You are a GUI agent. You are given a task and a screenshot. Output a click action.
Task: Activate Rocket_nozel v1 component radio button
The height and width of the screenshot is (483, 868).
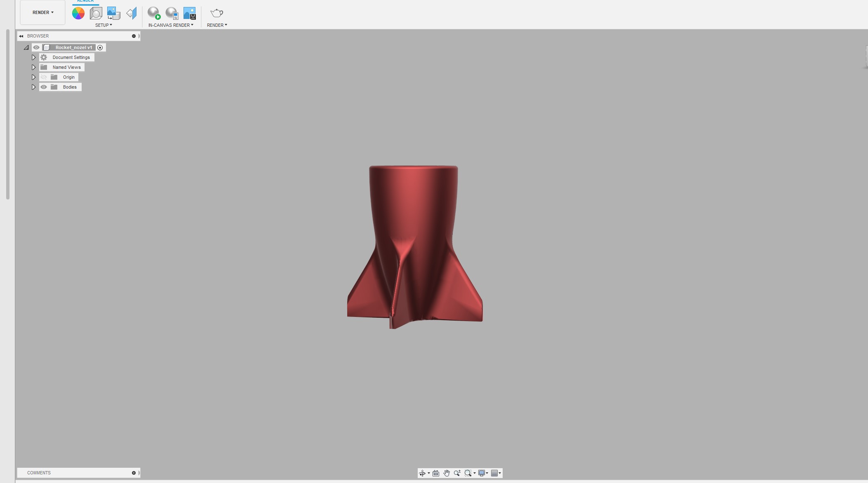pyautogui.click(x=100, y=47)
